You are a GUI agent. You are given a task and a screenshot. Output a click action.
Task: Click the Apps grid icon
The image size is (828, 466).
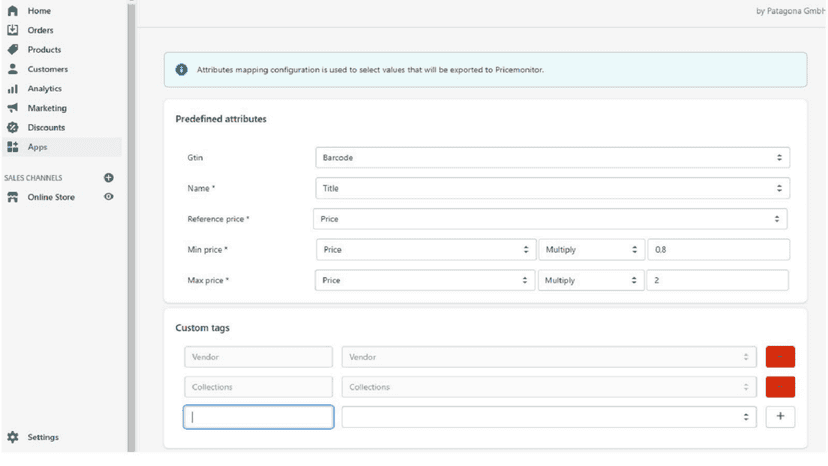(13, 147)
